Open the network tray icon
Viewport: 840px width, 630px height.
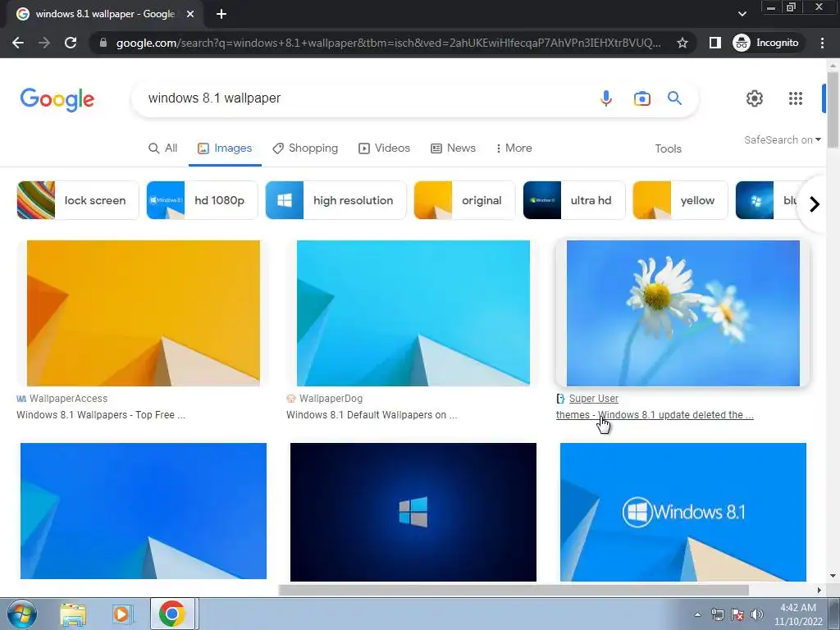717,614
